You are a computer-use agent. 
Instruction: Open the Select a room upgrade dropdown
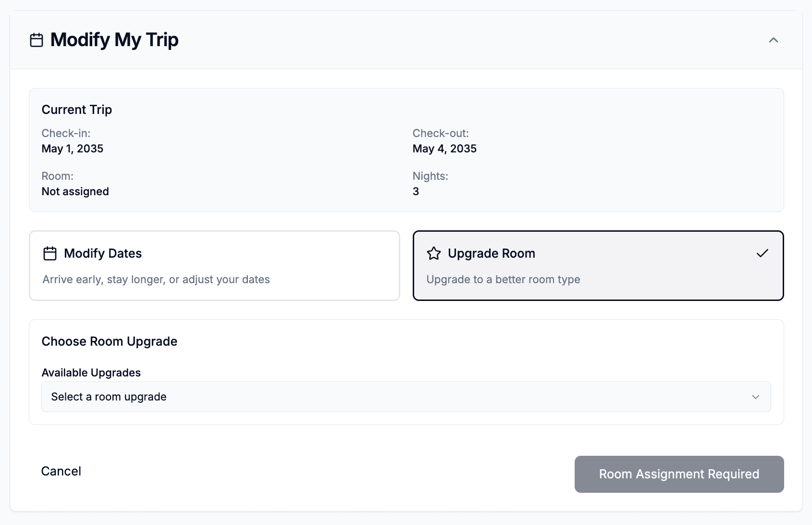tap(406, 397)
